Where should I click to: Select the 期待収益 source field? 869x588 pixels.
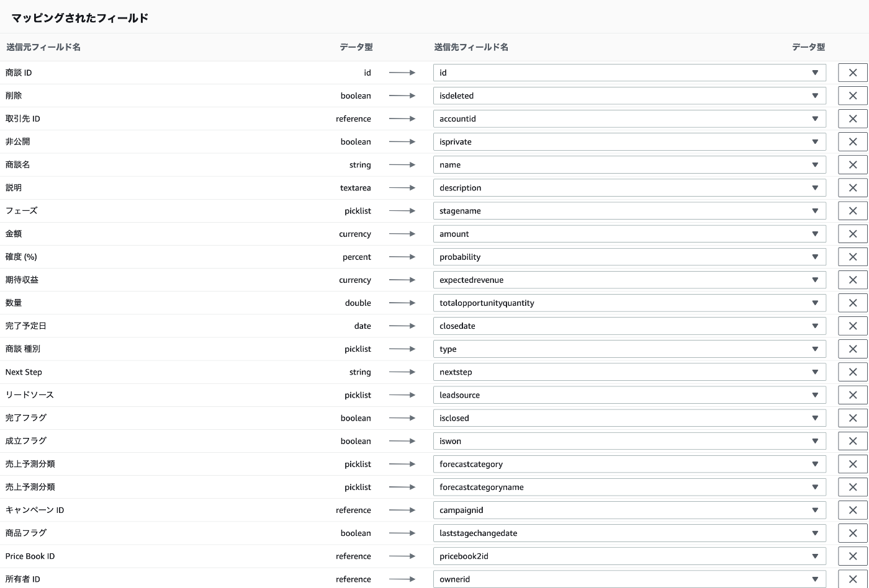[x=22, y=280]
